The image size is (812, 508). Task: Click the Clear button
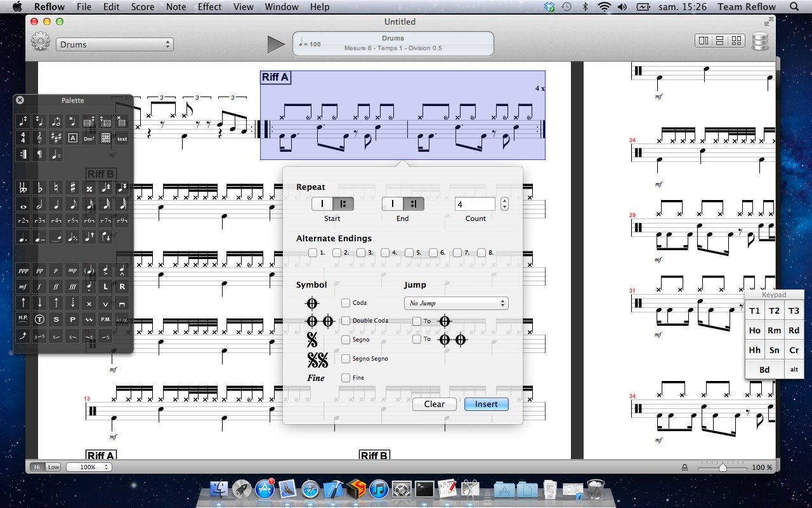coord(435,404)
